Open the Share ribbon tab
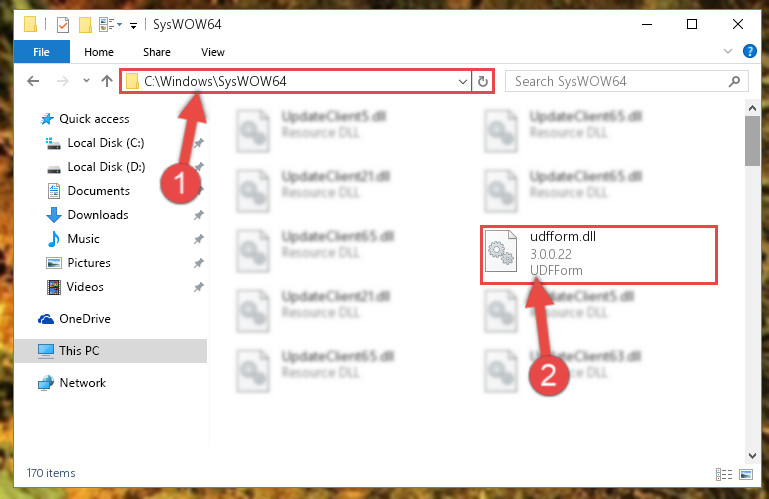This screenshot has width=769, height=499. (156, 52)
